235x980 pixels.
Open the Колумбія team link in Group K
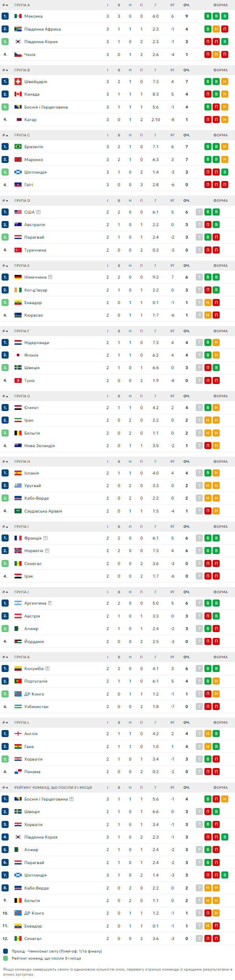34,668
